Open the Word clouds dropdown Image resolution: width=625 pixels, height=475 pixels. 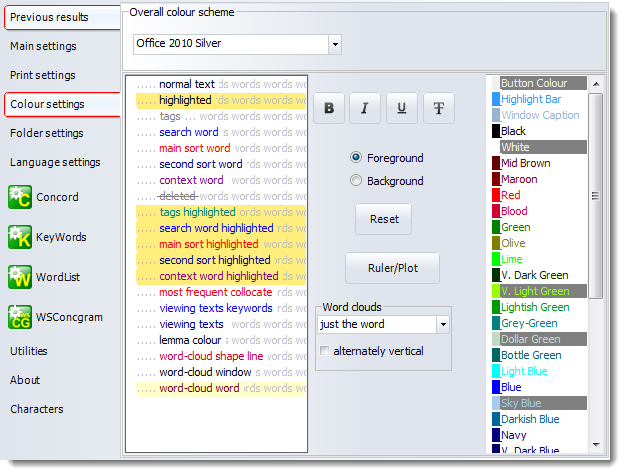[x=443, y=325]
